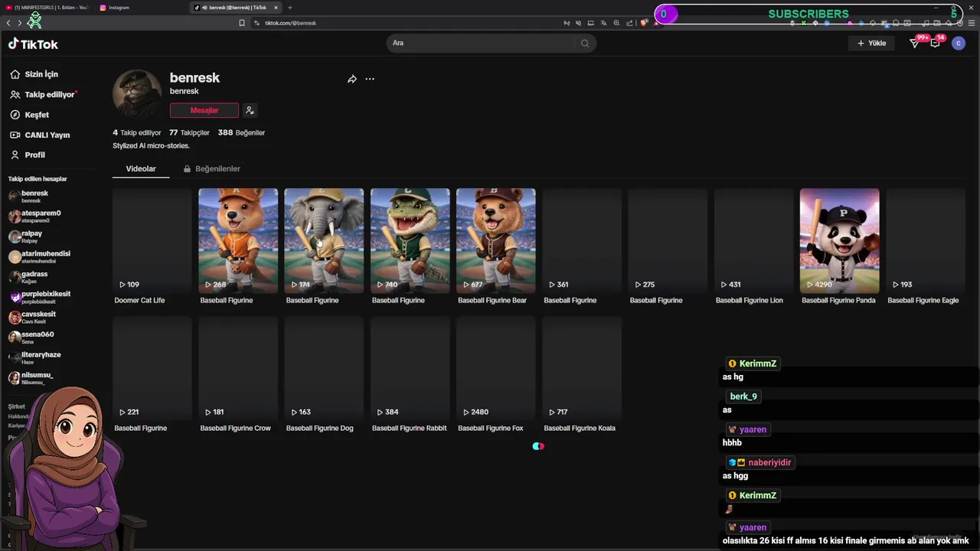Open the Baseball Figurine Panda video
Viewport: 980px width, 551px height.
click(840, 240)
